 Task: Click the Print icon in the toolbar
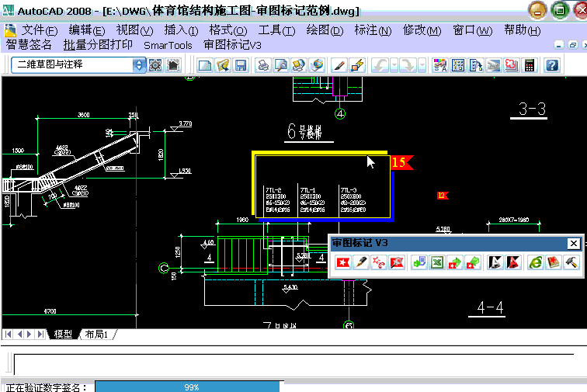[x=263, y=65]
